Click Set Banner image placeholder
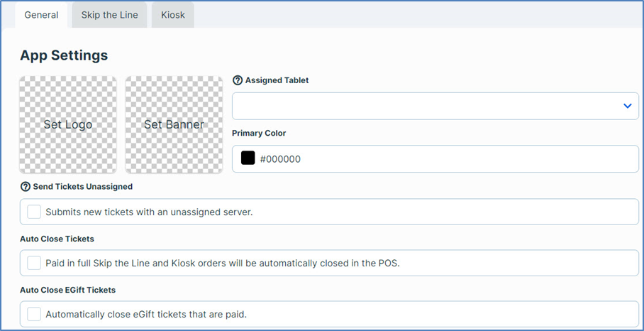The width and height of the screenshot is (644, 331). coord(174,124)
